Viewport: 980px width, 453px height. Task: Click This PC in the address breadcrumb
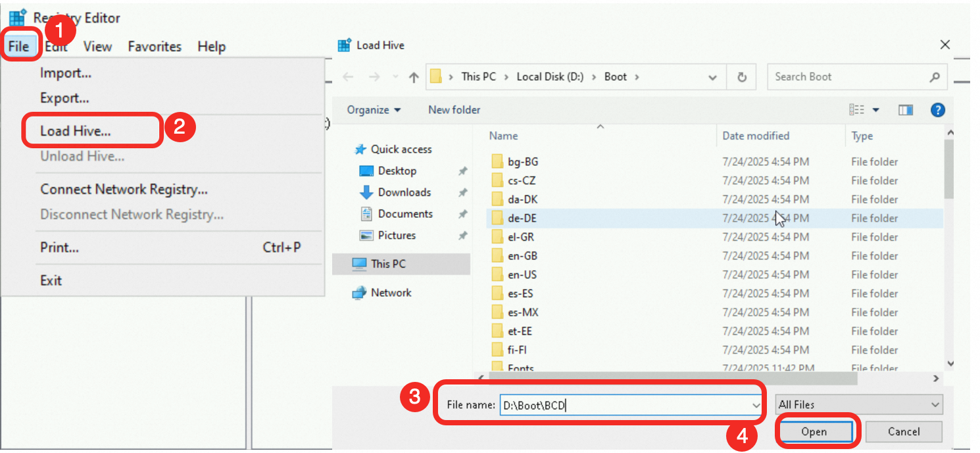coord(478,76)
